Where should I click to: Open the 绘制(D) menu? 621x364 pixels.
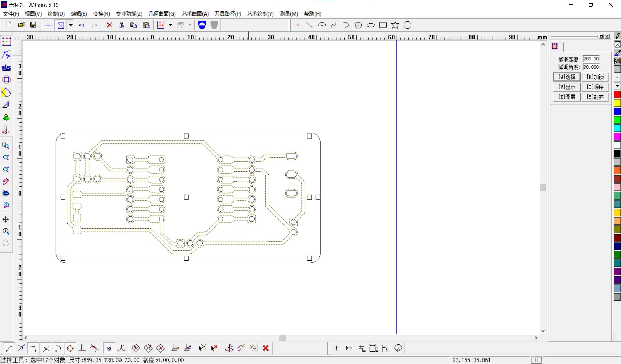click(x=56, y=14)
